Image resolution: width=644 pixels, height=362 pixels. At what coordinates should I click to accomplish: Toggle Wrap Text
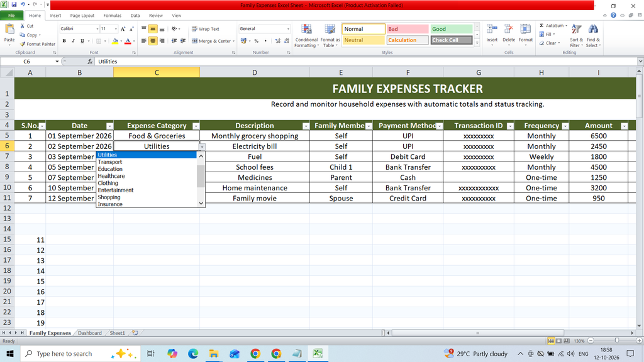tap(206, 29)
